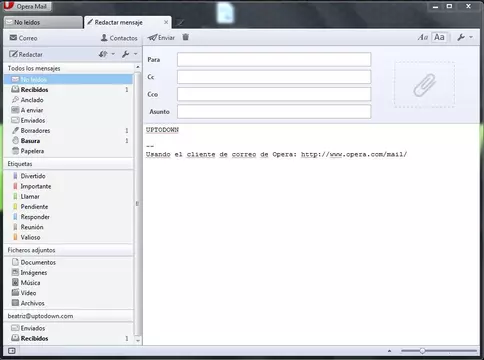Click the check/send mail icon in sidebar

point(103,54)
